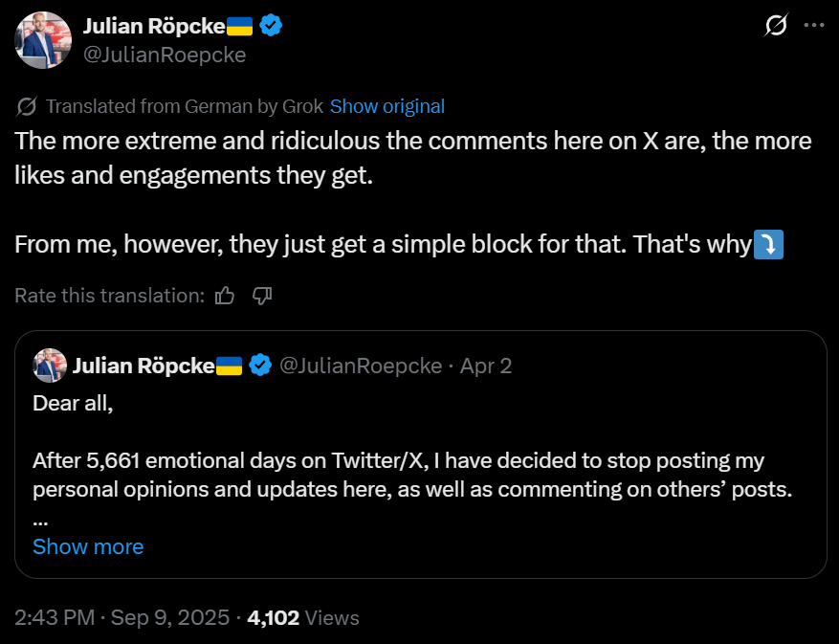Click the verified badge in the quoted post
The image size is (839, 644).
point(259,365)
